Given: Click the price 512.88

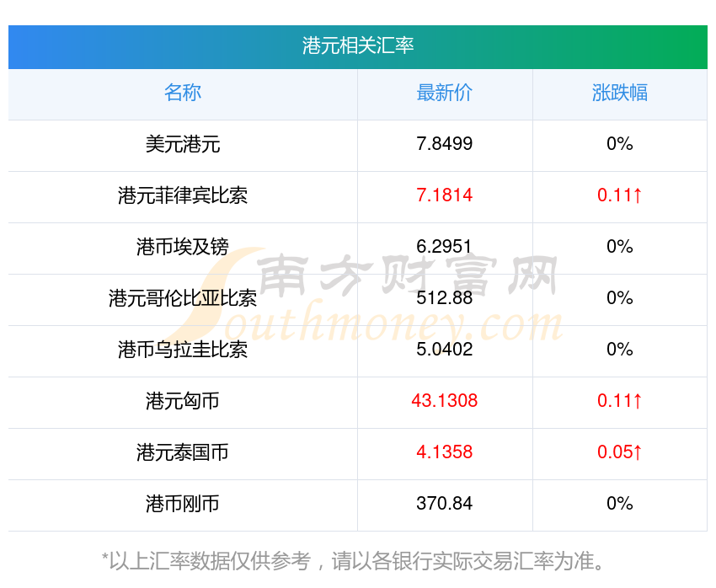Looking at the screenshot, I should tap(444, 298).
